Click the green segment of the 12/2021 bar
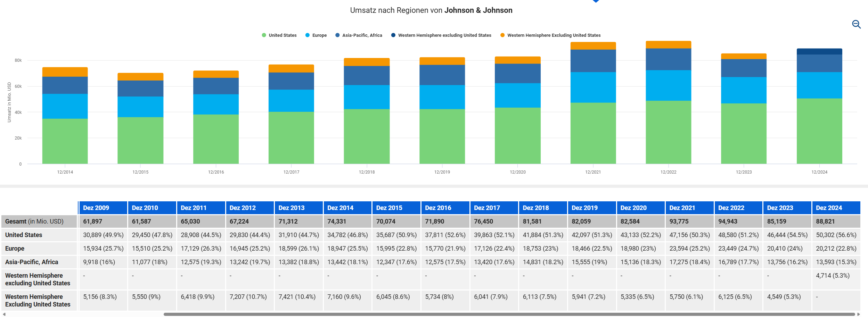 [x=593, y=133]
